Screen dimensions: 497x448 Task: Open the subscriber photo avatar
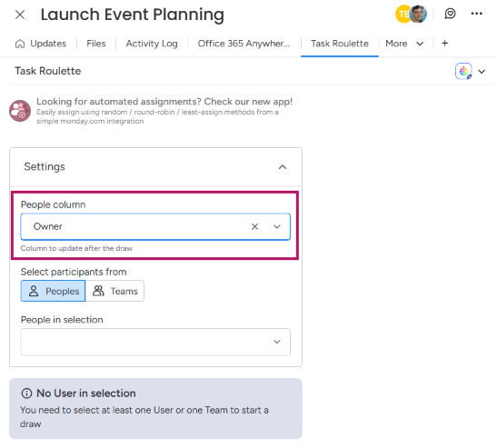pyautogui.click(x=418, y=14)
